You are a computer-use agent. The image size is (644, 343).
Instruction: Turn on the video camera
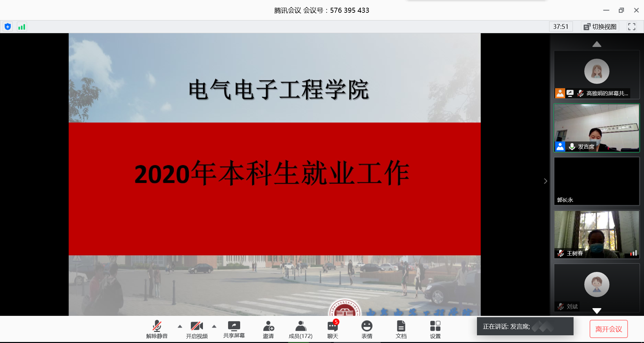[x=197, y=329]
